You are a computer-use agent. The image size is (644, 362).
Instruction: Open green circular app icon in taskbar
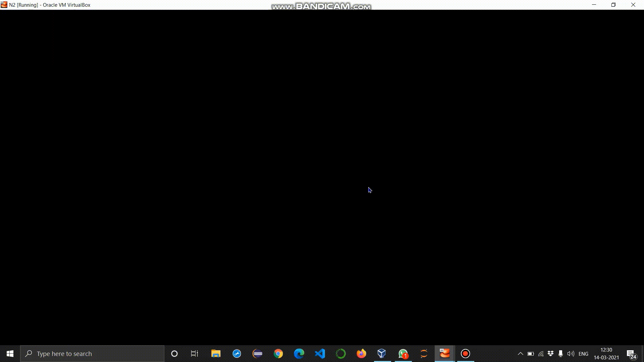(341, 354)
